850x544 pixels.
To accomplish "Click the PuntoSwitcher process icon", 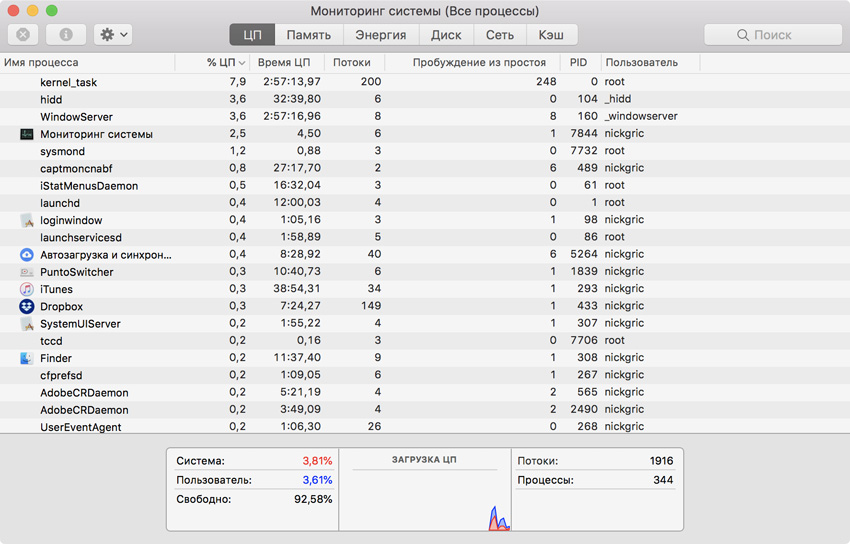I will tap(27, 272).
